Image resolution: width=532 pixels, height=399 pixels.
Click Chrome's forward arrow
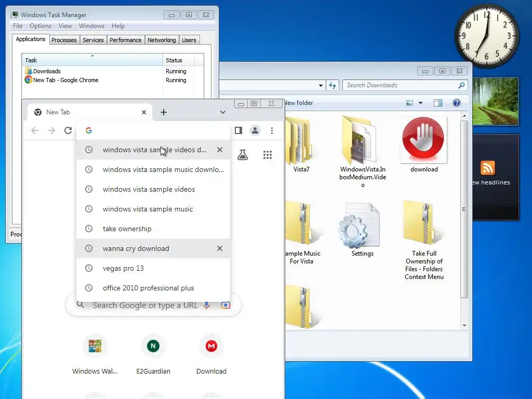pyautogui.click(x=51, y=130)
